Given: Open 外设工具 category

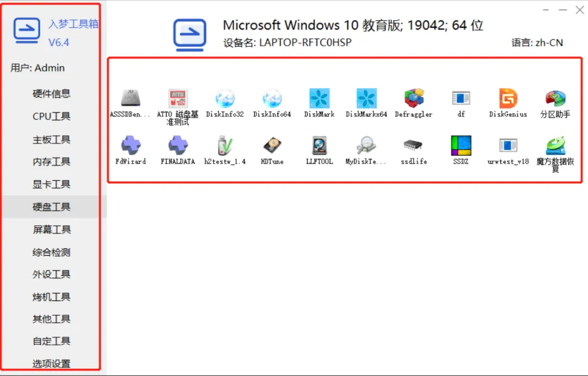Looking at the screenshot, I should [51, 274].
